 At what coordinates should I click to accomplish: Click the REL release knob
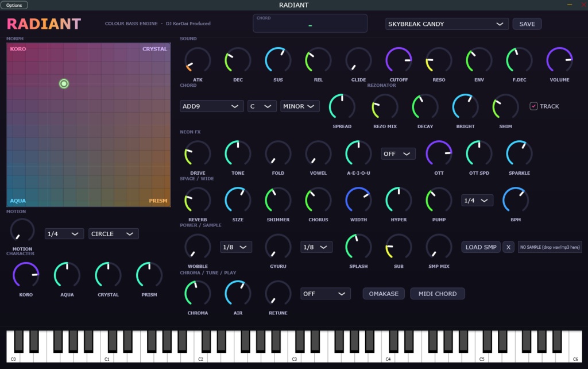(318, 60)
